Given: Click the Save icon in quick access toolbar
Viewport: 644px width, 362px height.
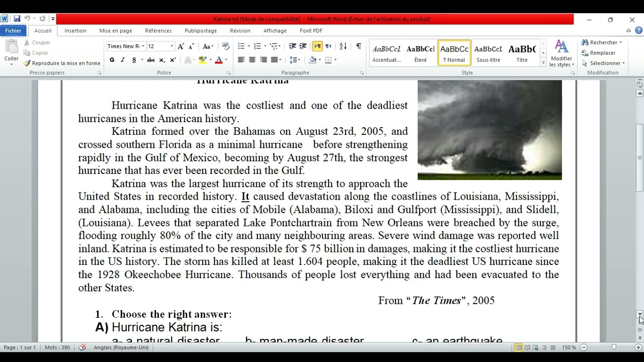Looking at the screenshot, I should pyautogui.click(x=17, y=19).
